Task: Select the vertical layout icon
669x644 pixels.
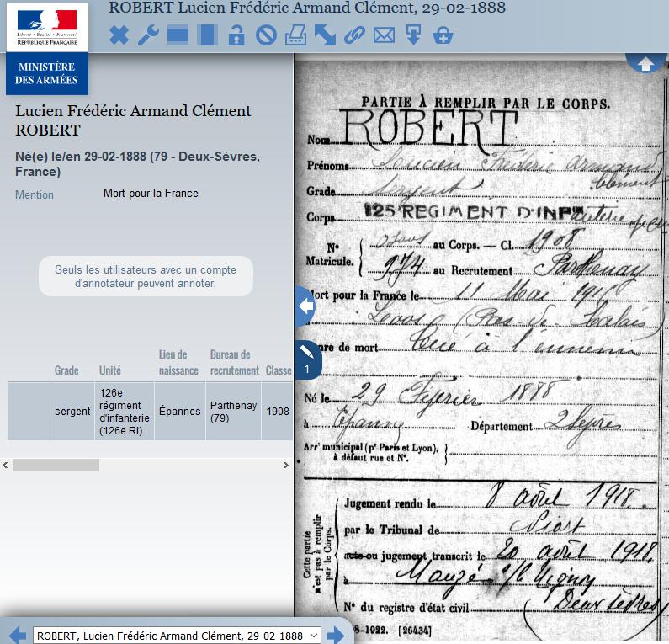Action: (207, 35)
